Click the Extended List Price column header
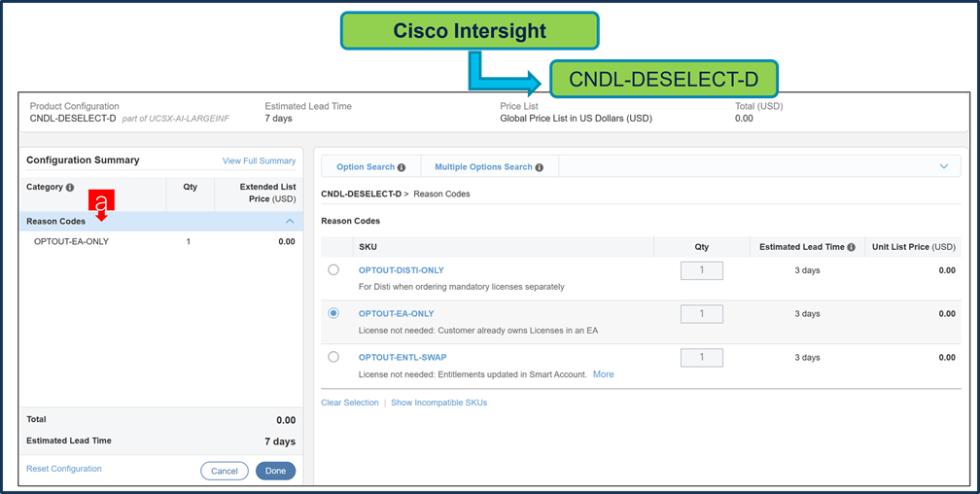The width and height of the screenshot is (980, 494). click(x=267, y=193)
